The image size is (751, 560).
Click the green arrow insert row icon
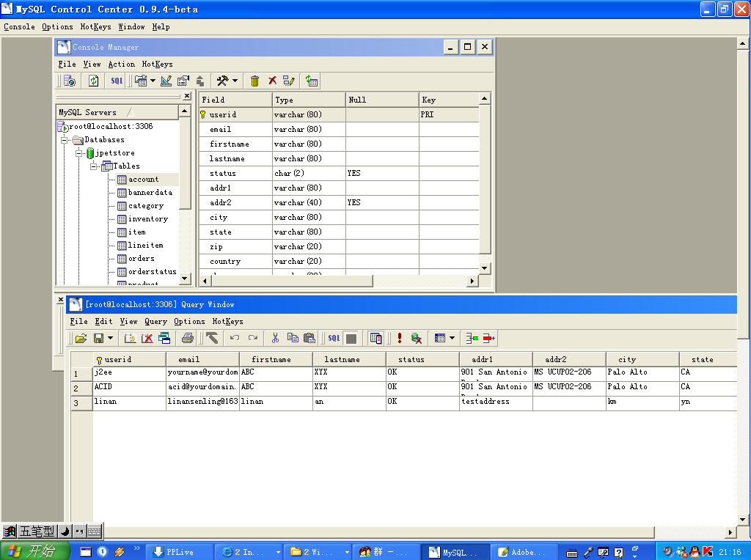tap(472, 339)
